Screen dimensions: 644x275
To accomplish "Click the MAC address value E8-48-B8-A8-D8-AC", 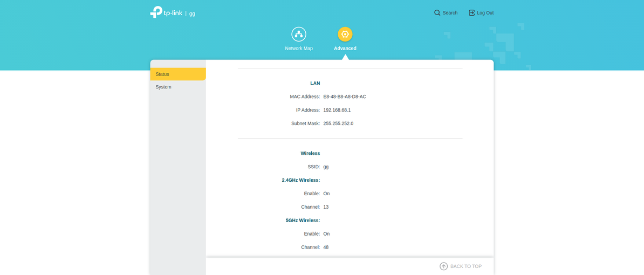I will [x=345, y=97].
